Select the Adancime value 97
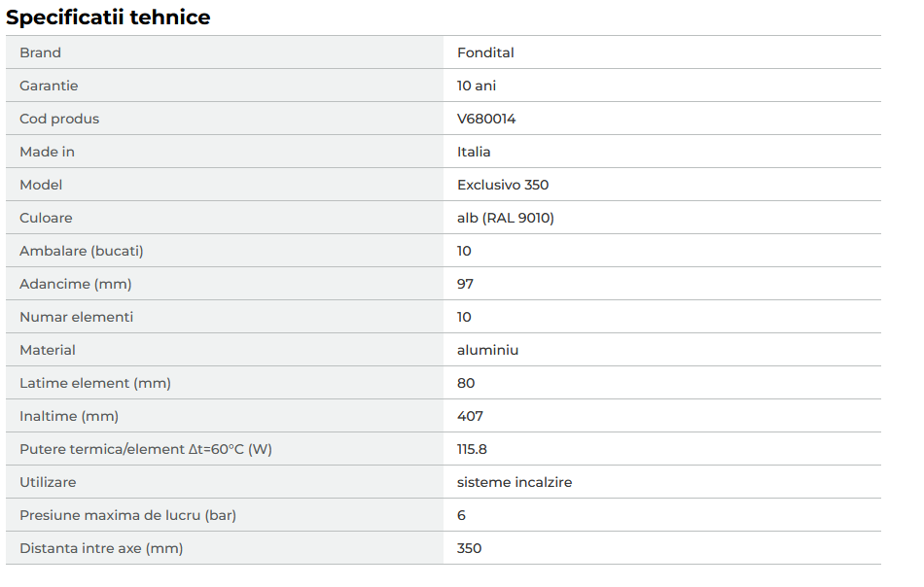Image resolution: width=924 pixels, height=587 pixels. (x=465, y=284)
